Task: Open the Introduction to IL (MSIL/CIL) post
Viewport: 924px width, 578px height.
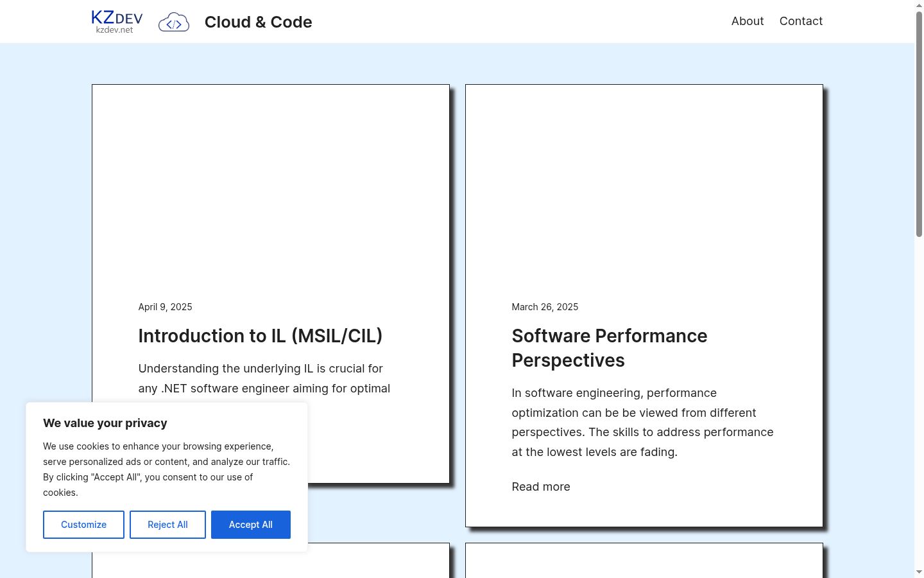Action: [x=261, y=336]
